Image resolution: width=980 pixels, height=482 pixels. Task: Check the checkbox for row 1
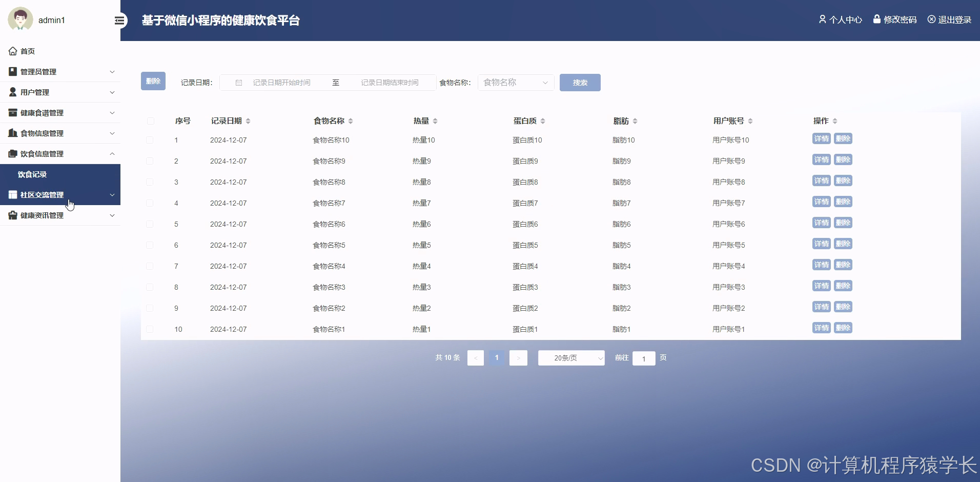(150, 139)
